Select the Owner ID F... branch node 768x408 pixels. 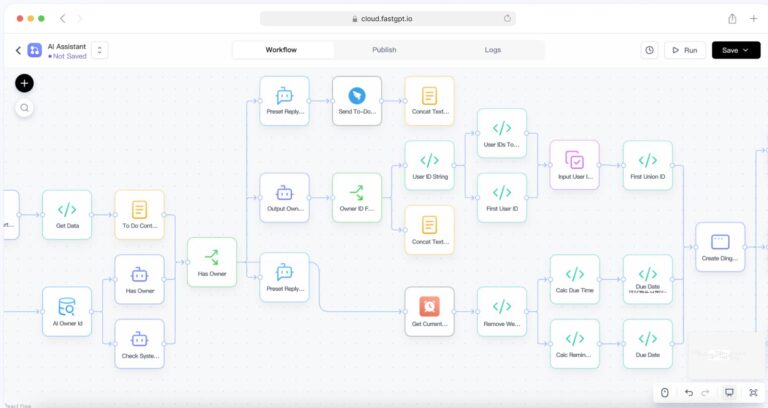pyautogui.click(x=357, y=197)
